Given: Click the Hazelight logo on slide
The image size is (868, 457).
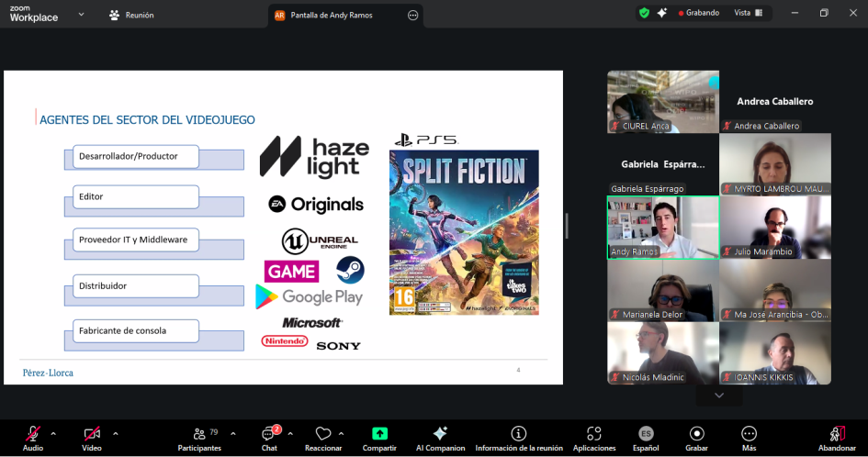Looking at the screenshot, I should 314,158.
